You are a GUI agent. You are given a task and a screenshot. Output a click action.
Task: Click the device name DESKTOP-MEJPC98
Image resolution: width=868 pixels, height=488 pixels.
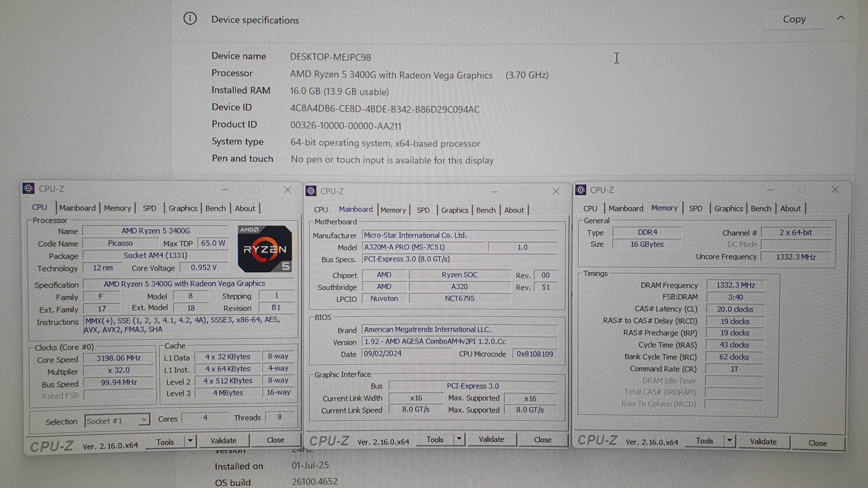coord(330,57)
